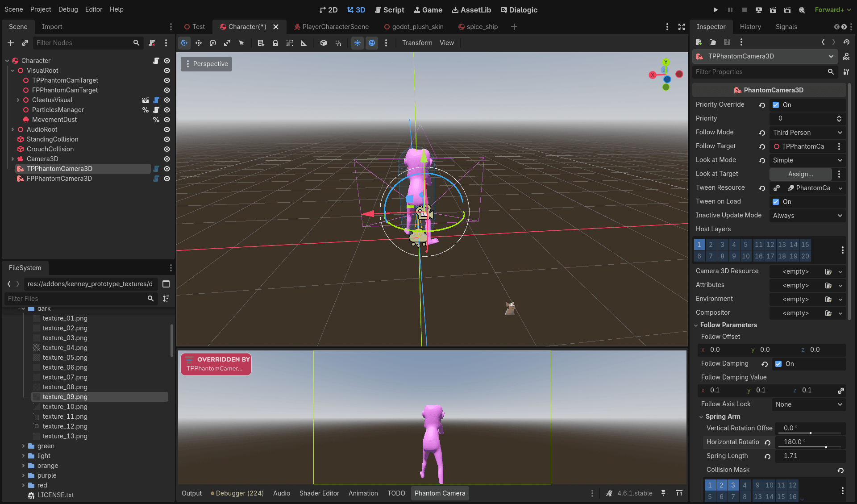
Task: Click Assign for Look at Target
Action: tap(800, 174)
